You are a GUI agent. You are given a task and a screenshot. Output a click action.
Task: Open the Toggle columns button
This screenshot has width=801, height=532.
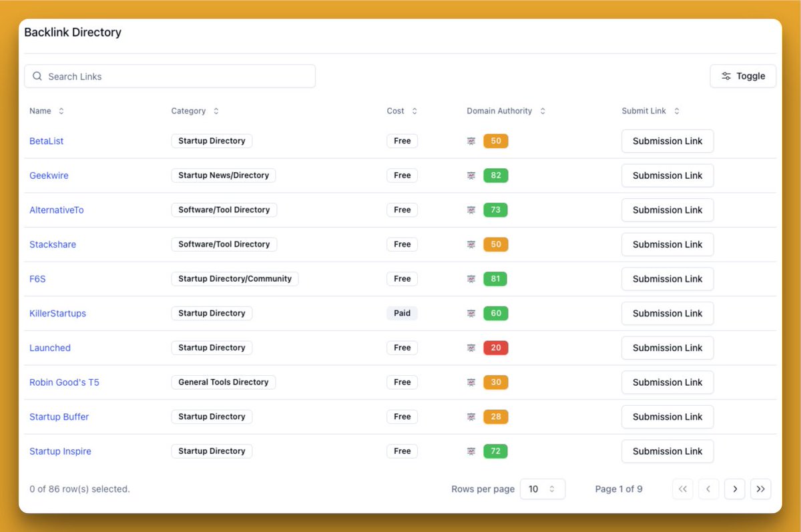(743, 76)
